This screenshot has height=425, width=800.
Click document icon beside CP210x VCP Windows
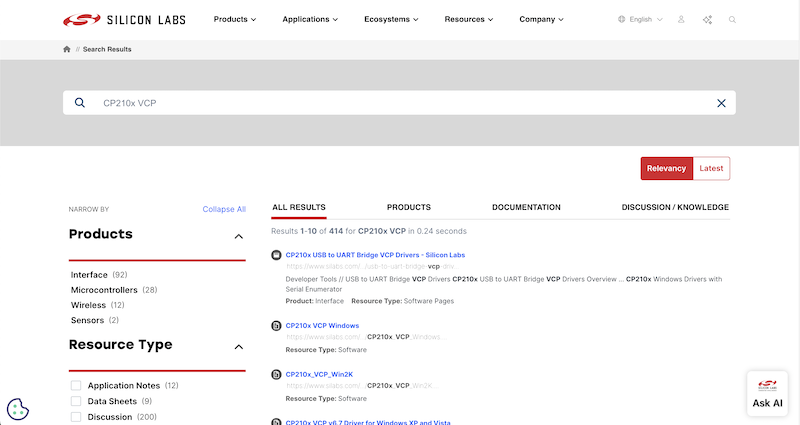point(276,326)
